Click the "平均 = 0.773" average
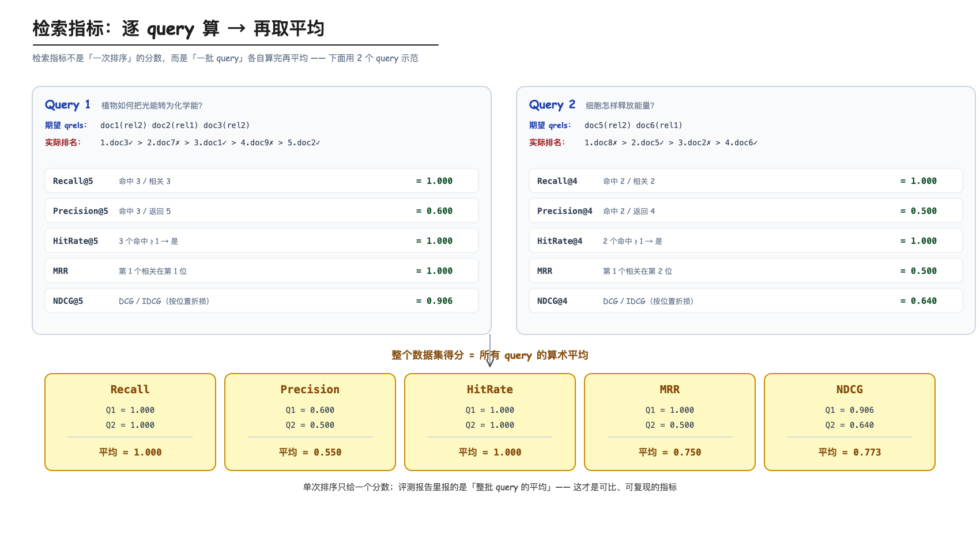The image size is (980, 542). 850,452
